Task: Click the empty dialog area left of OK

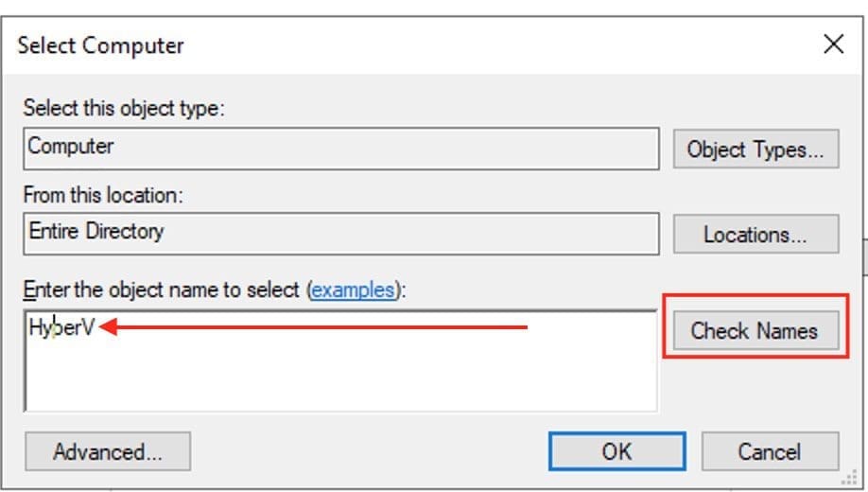Action: (369, 451)
